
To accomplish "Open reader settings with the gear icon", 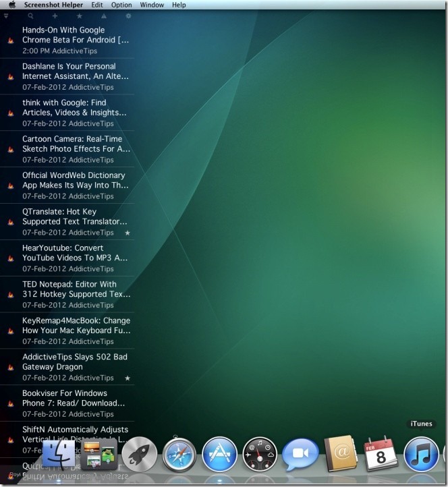I will [128, 16].
